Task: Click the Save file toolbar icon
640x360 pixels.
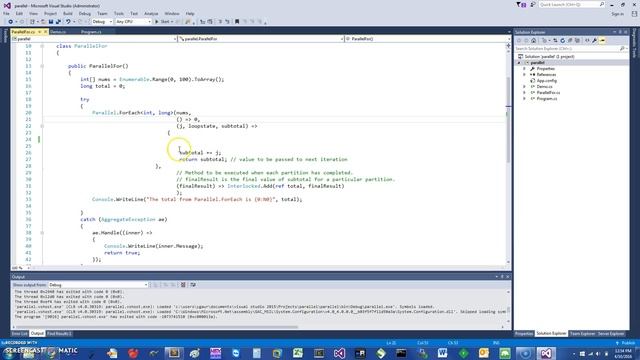Action: click(51, 22)
